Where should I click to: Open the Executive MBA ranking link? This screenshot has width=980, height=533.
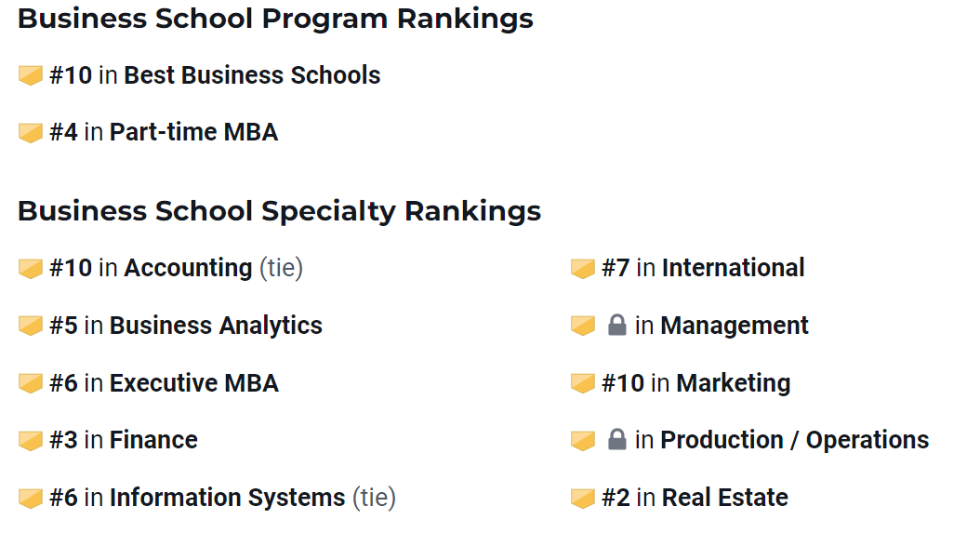point(194,383)
